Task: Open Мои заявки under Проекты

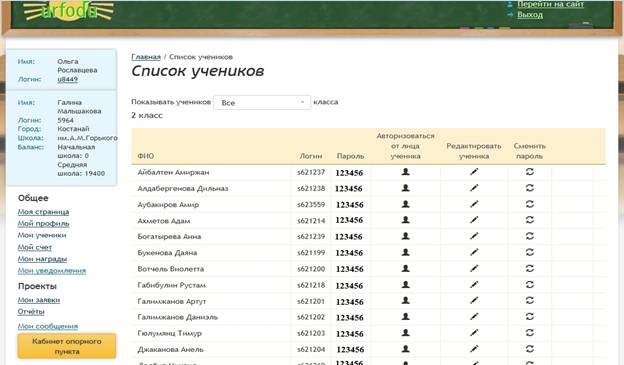Action: (39, 300)
